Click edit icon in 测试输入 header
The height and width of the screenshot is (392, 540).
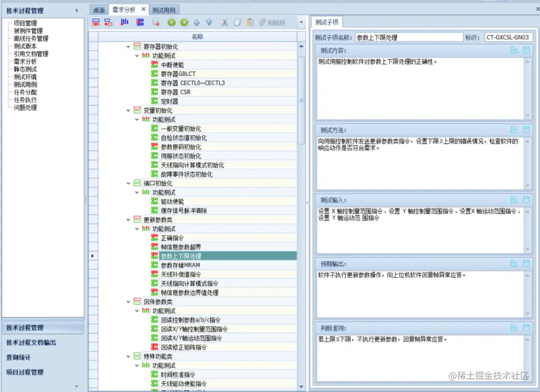pyautogui.click(x=514, y=200)
